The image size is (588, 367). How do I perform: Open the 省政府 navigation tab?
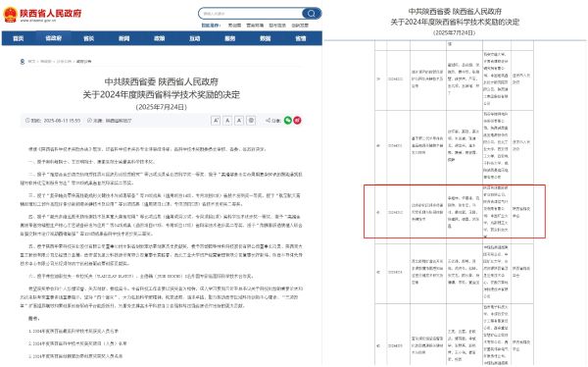tap(54, 38)
